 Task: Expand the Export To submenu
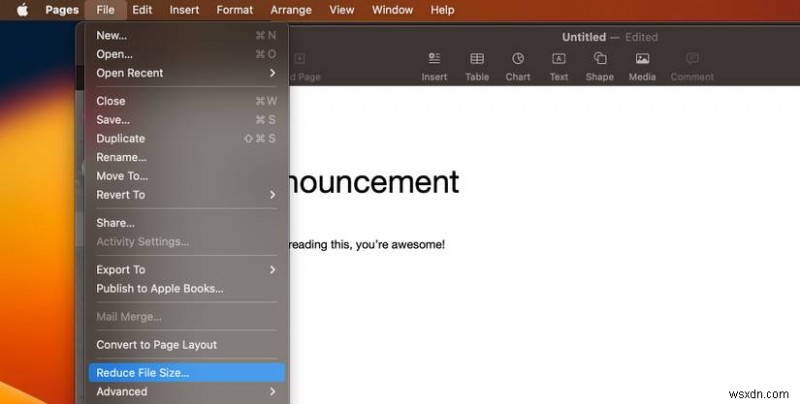point(186,270)
